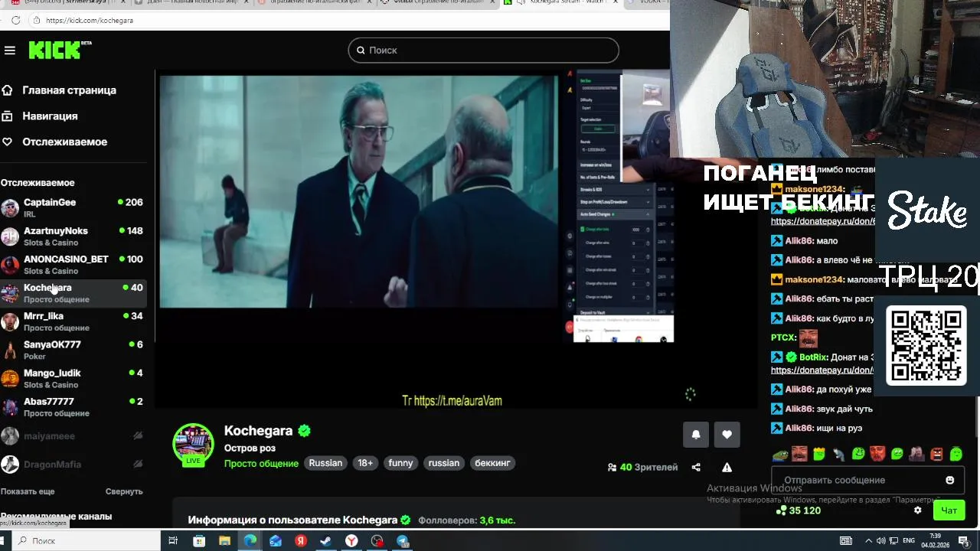Open Главная страница home icon

click(x=7, y=90)
